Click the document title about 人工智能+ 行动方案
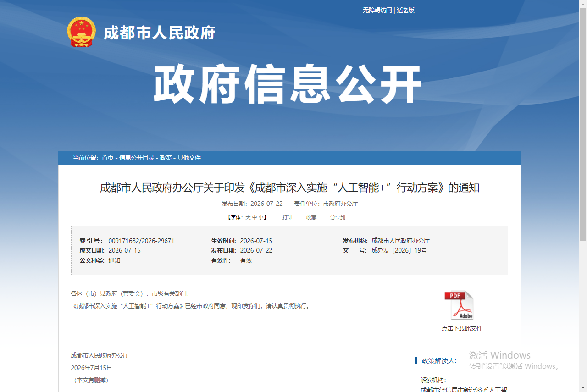587x392 pixels. coord(289,188)
